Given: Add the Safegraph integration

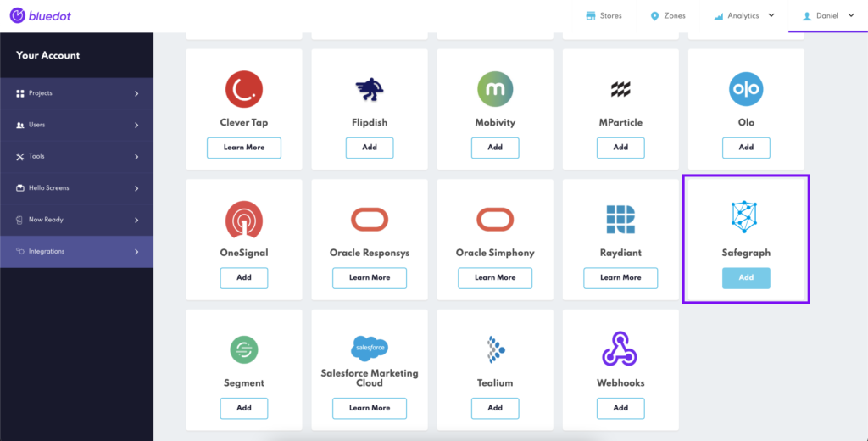Looking at the screenshot, I should 746,277.
